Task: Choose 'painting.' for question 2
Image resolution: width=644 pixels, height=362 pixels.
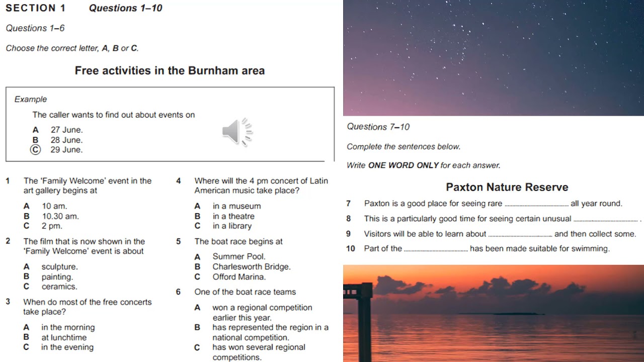Action: click(x=48, y=277)
